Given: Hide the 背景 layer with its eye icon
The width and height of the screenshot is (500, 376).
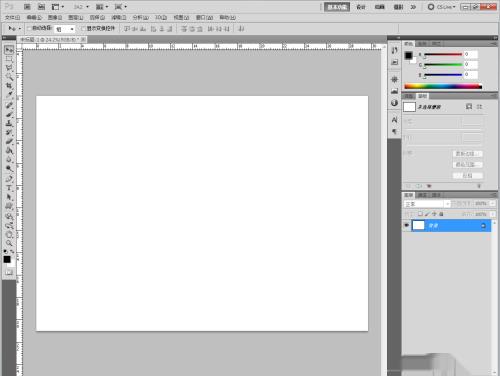Looking at the screenshot, I should [x=406, y=226].
